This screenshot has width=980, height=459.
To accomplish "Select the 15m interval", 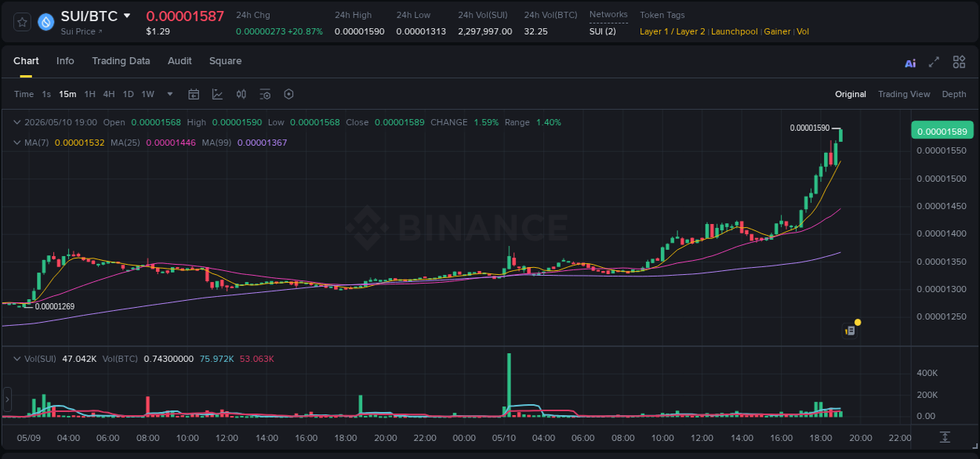I will point(67,94).
